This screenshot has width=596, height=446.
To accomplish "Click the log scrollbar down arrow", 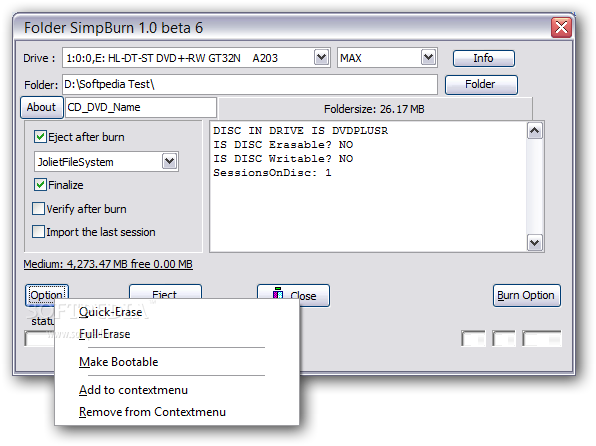I will [x=535, y=243].
